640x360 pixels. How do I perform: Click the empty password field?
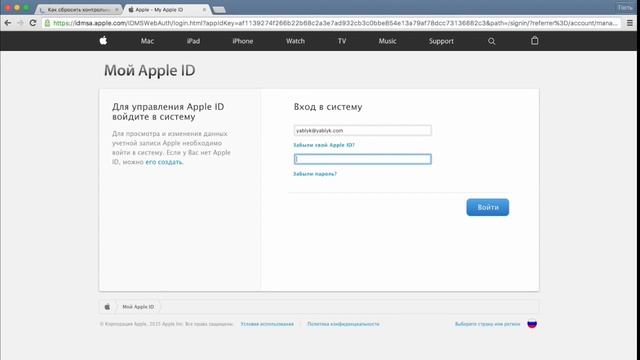coord(362,159)
